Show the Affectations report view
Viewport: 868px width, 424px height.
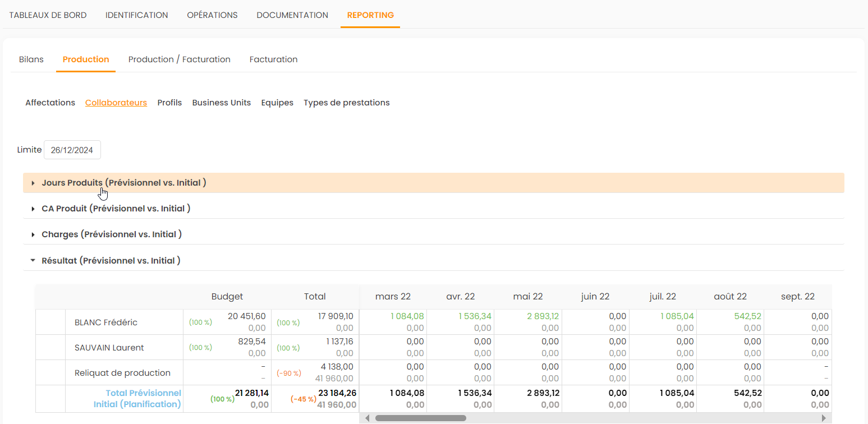pyautogui.click(x=50, y=103)
